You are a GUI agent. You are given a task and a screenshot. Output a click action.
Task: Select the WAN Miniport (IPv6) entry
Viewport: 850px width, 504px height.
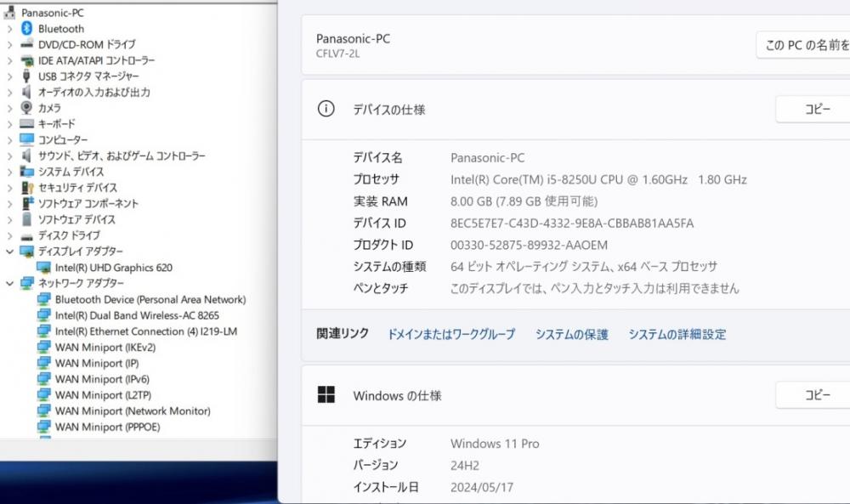[x=103, y=379]
